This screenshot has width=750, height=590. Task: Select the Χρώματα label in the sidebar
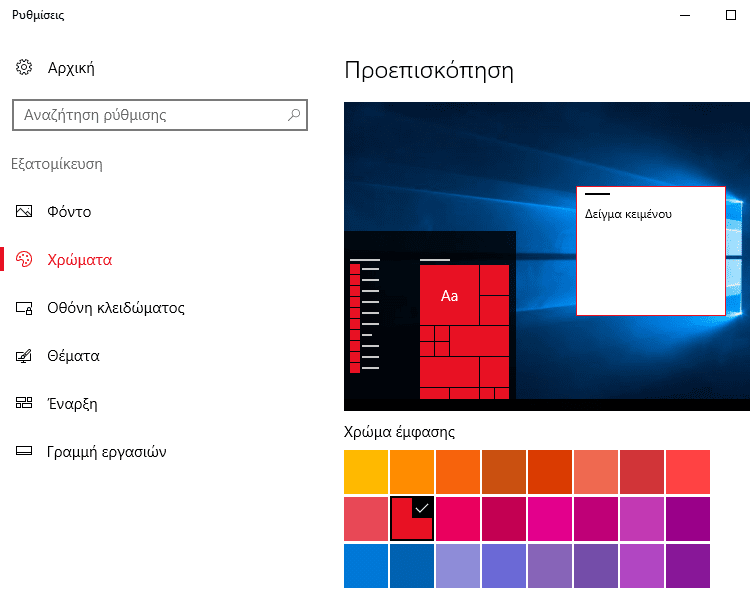point(79,260)
